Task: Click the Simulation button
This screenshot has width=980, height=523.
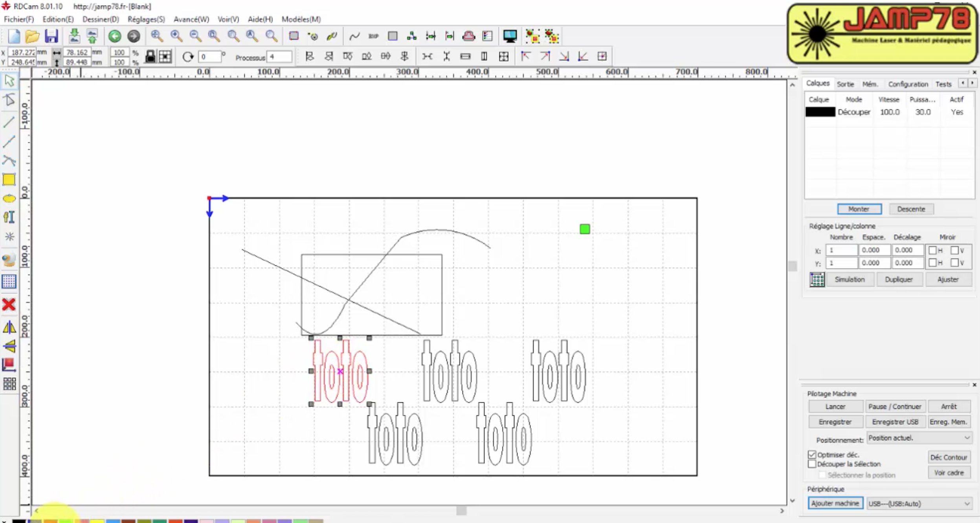Action: [x=850, y=279]
